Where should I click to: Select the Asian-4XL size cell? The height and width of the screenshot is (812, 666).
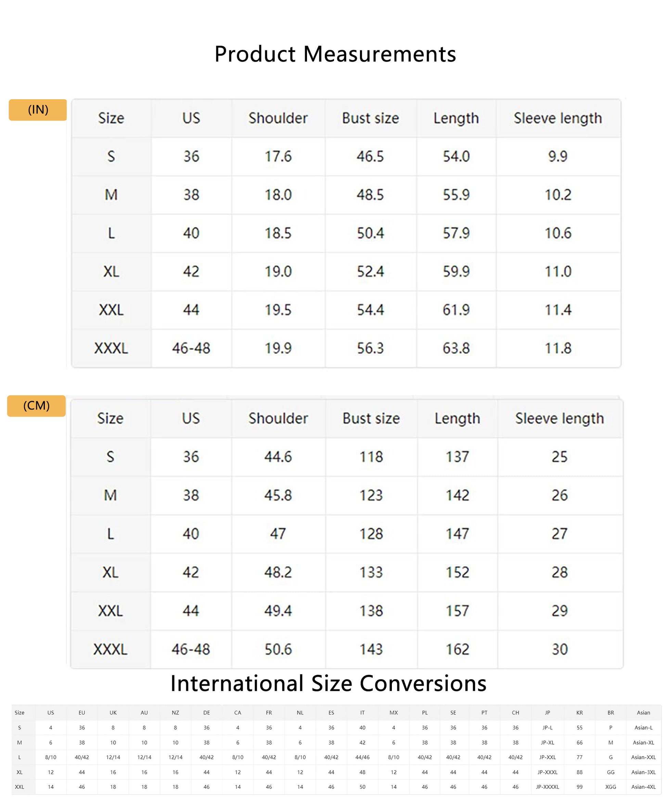click(x=643, y=787)
